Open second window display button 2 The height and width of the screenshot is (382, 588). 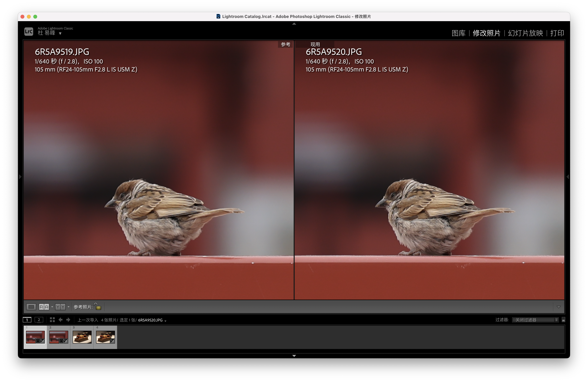39,320
